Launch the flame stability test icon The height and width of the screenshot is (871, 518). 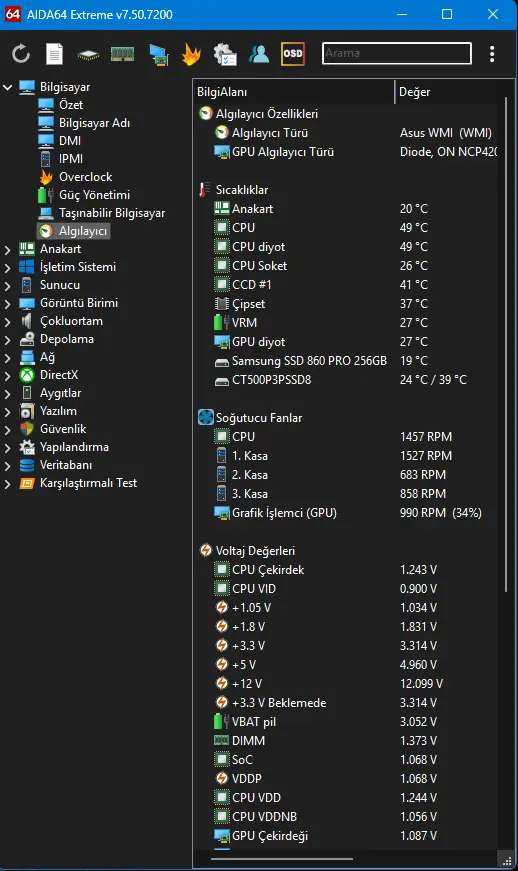(191, 54)
